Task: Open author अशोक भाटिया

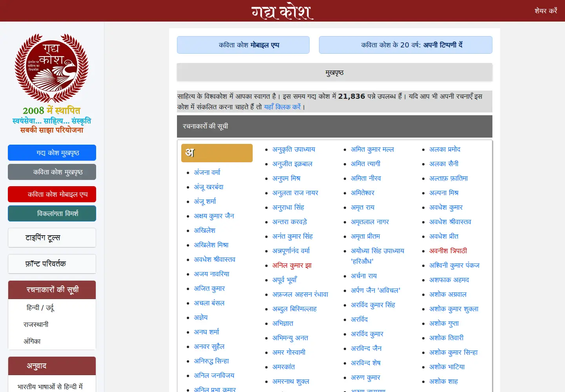Action: pyautogui.click(x=447, y=367)
